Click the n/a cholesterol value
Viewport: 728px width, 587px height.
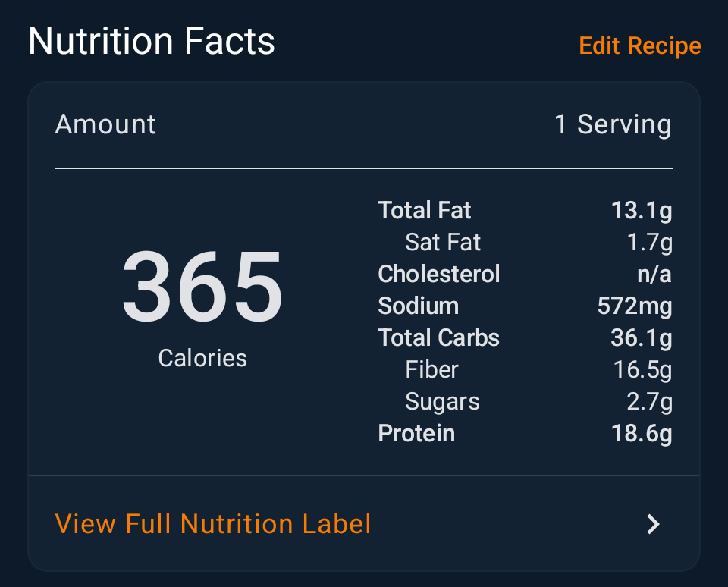(654, 274)
